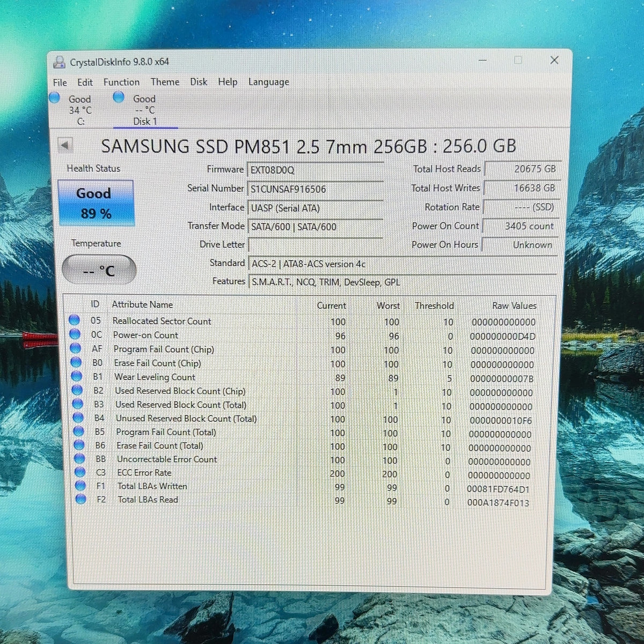Click the status orb for Program Fail Count (Chip)

(x=76, y=348)
